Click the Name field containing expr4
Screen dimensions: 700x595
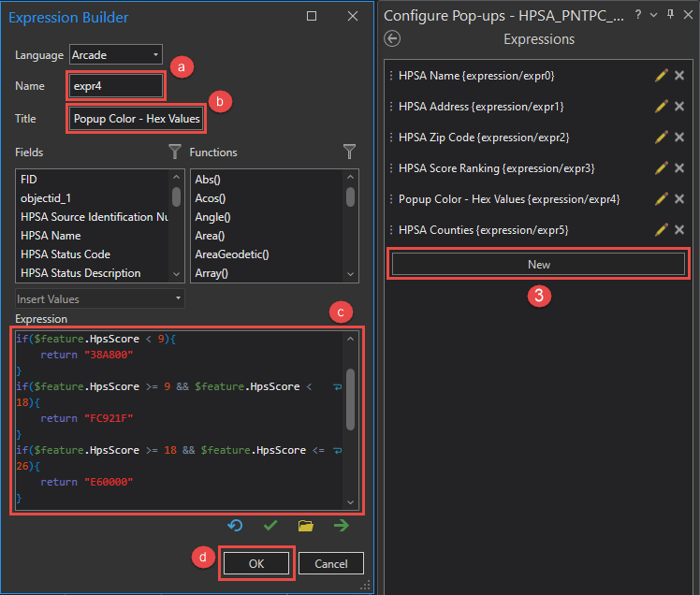click(116, 86)
